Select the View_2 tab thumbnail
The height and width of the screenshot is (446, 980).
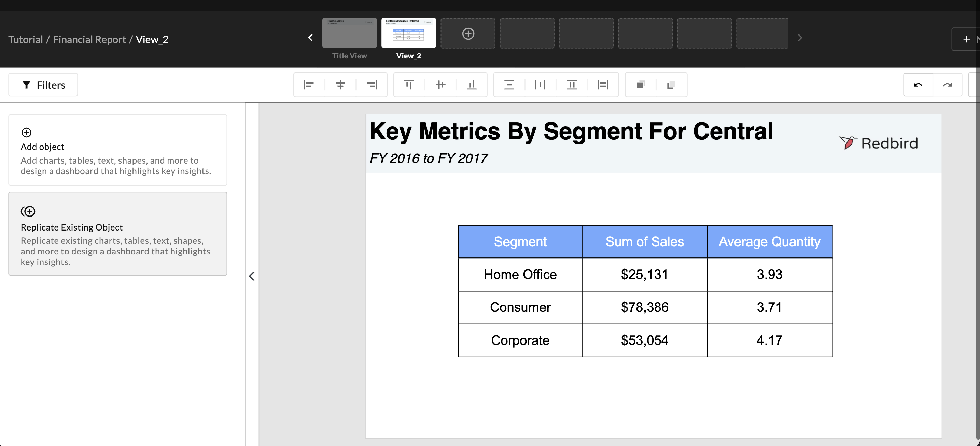coord(409,33)
